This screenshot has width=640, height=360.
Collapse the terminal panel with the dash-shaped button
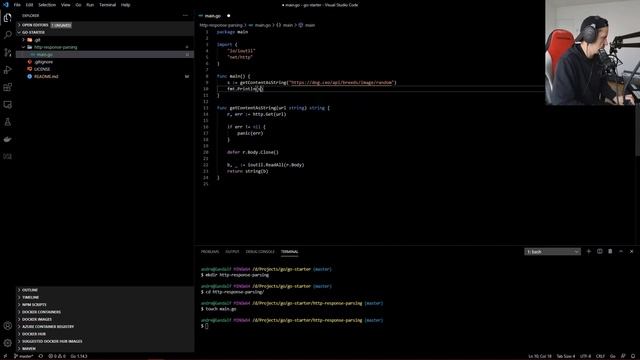(621, 251)
